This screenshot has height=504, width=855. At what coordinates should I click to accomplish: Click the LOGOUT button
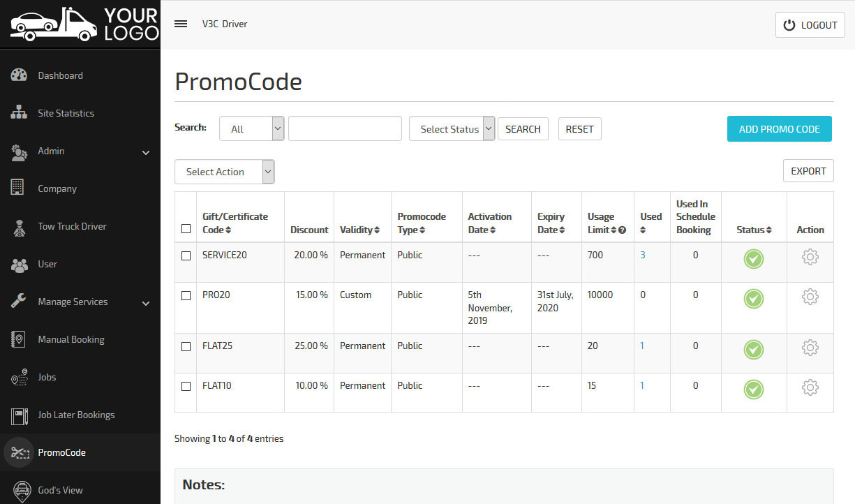[810, 24]
